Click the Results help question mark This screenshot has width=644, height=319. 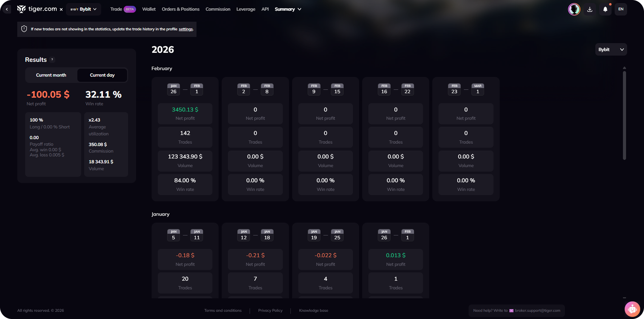pyautogui.click(x=52, y=60)
